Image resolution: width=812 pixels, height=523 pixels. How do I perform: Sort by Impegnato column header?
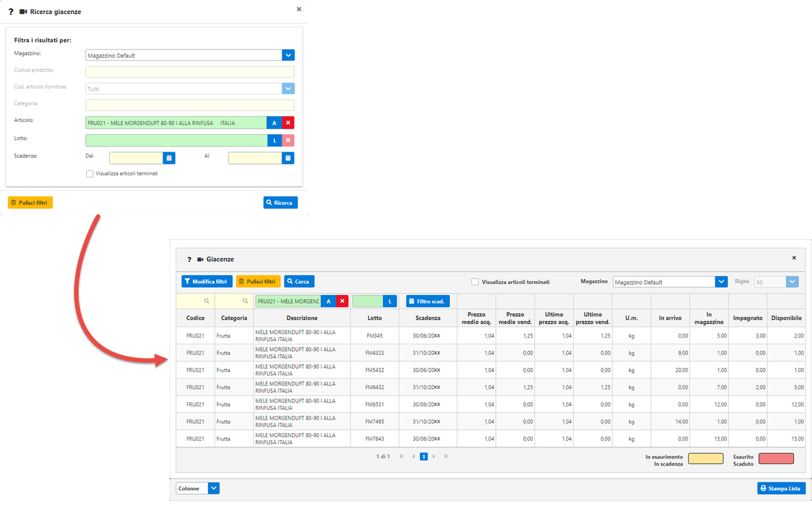[748, 318]
